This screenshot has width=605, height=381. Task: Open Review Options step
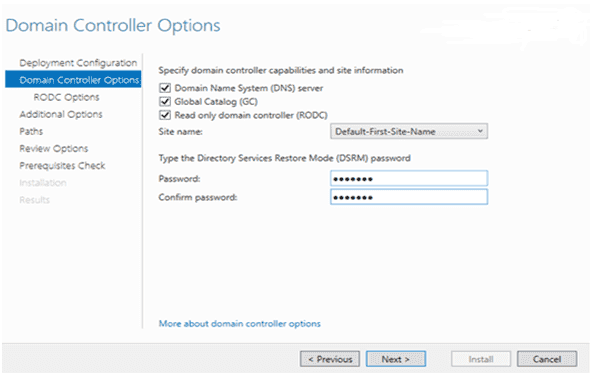54,149
